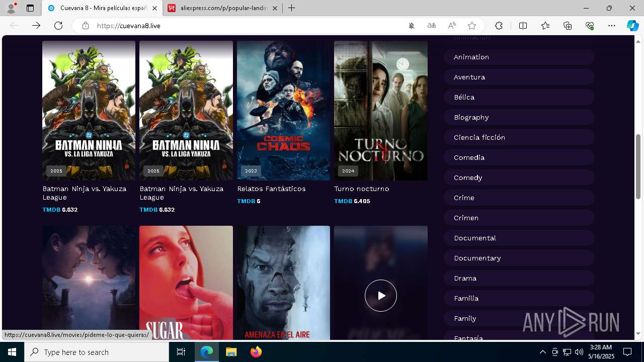Reload the cuevana8.live page
The width and height of the screenshot is (644, 362).
pyautogui.click(x=58, y=26)
